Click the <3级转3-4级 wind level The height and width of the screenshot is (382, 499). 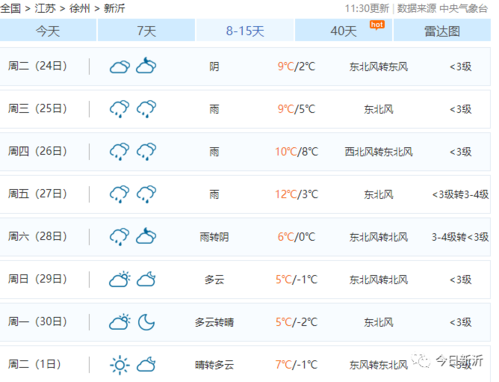click(461, 194)
